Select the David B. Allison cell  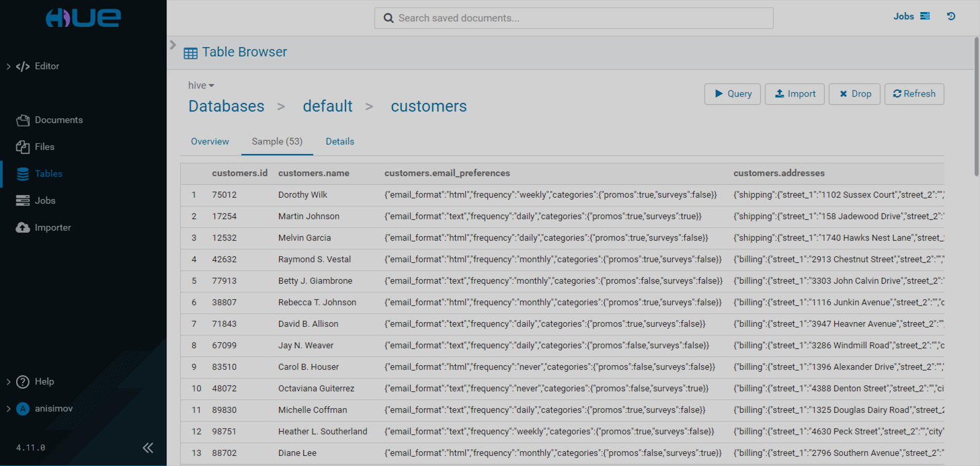(x=309, y=324)
